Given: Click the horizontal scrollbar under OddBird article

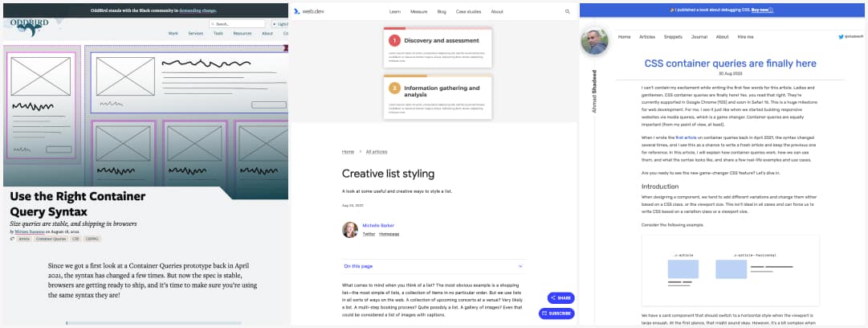Looking at the screenshot, I should point(153,323).
